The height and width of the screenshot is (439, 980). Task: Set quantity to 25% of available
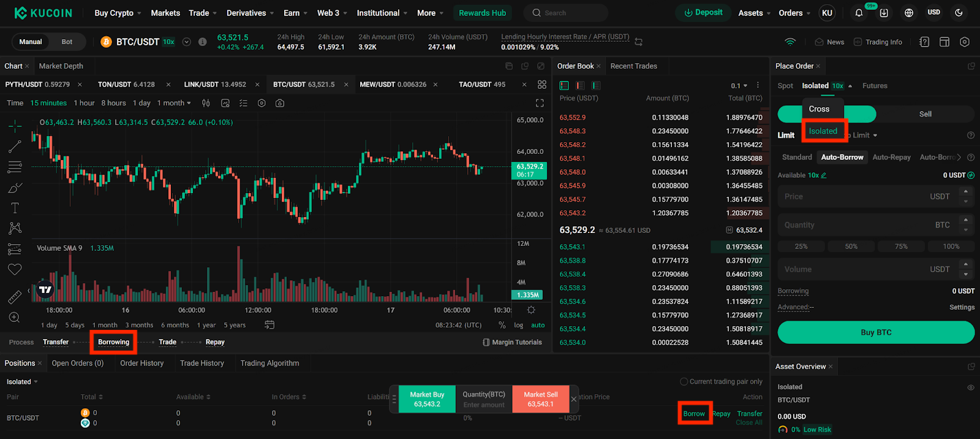coord(801,246)
